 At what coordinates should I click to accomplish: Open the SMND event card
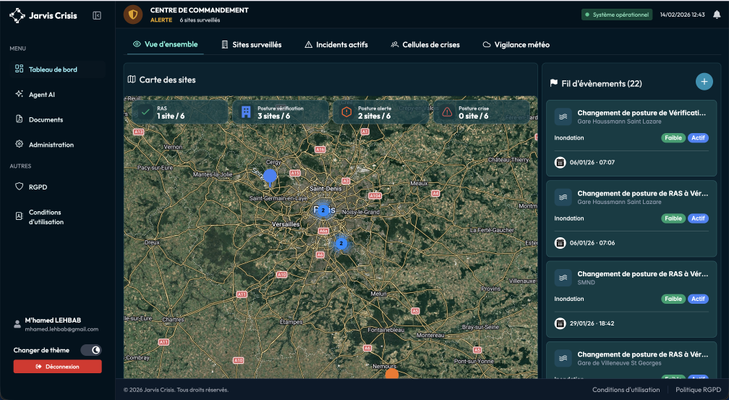[x=631, y=299]
